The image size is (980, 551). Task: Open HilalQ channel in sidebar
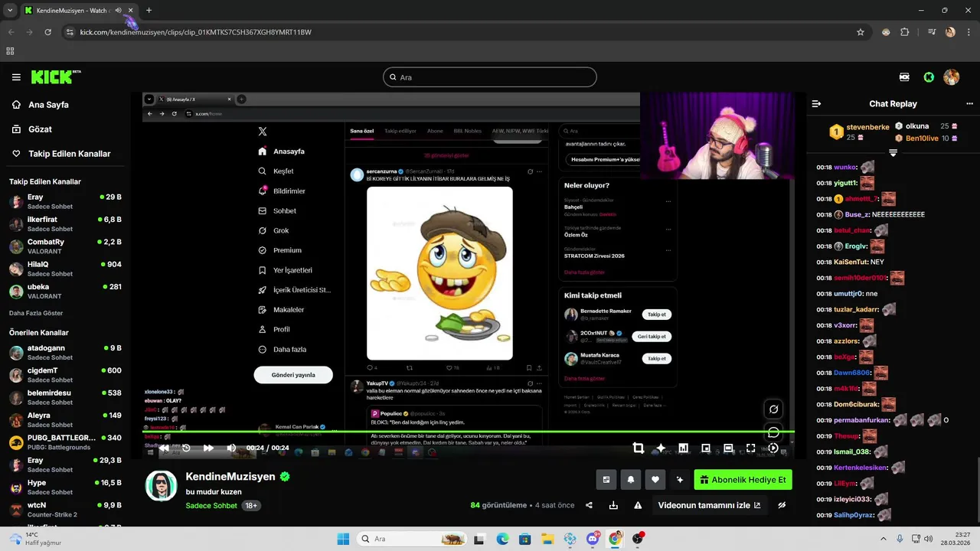click(x=65, y=269)
